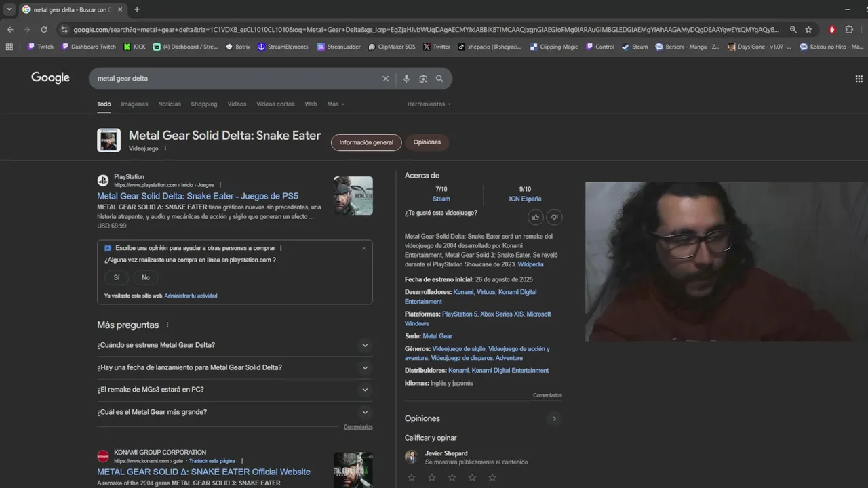
Task: Open Steam rating link
Action: pos(441,199)
